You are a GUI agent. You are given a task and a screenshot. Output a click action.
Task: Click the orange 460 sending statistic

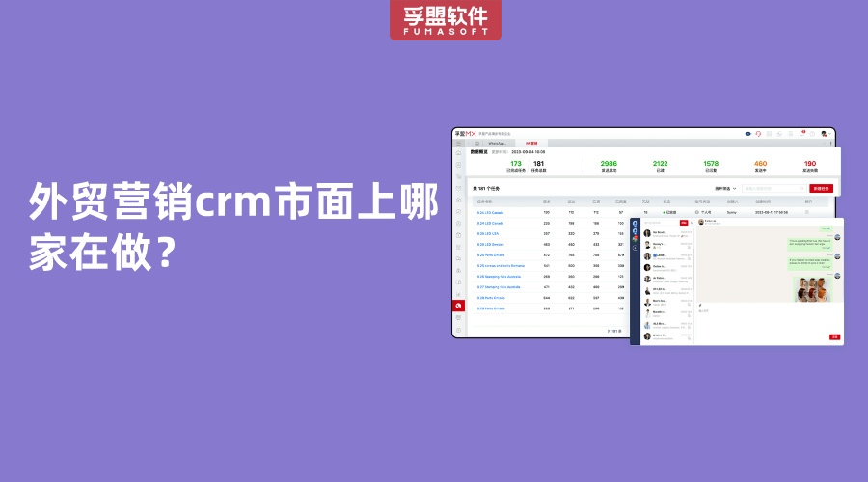(x=761, y=166)
